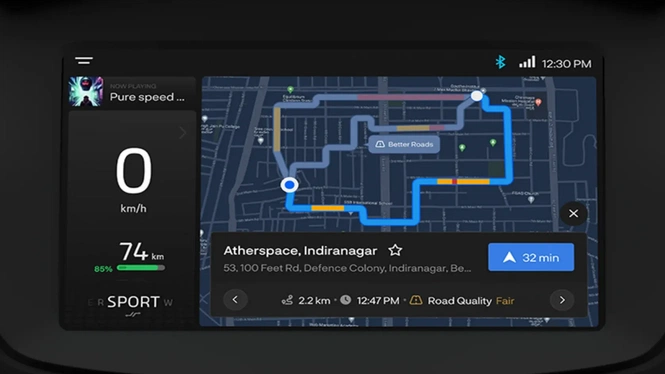Start navigation with the 32 min button
The height and width of the screenshot is (374, 665).
(x=531, y=257)
